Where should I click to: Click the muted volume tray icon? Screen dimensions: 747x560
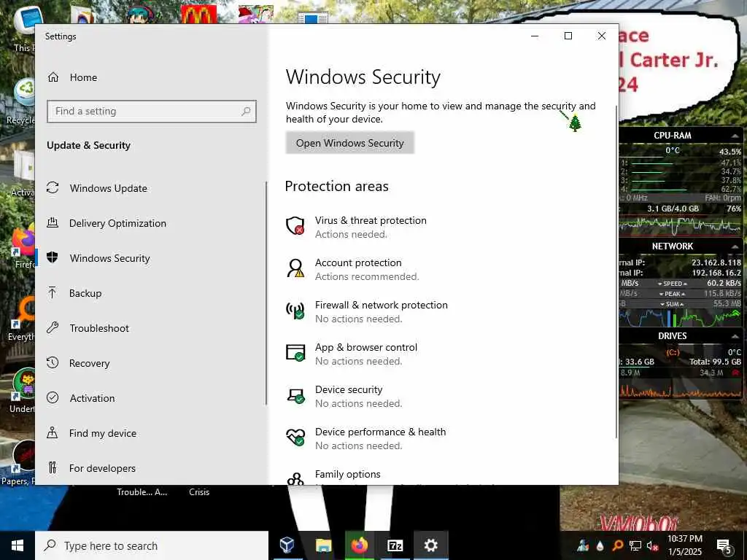pos(653,545)
